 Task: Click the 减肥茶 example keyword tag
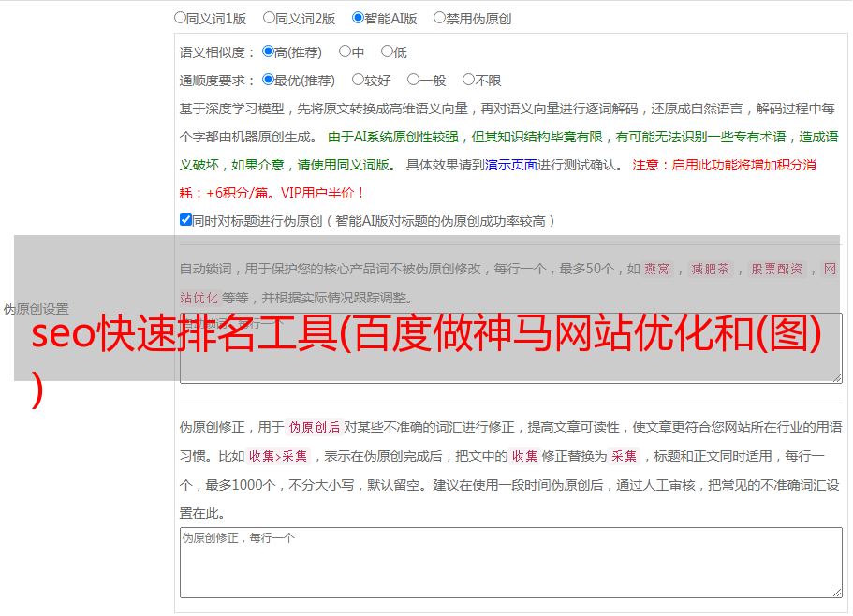click(710, 269)
